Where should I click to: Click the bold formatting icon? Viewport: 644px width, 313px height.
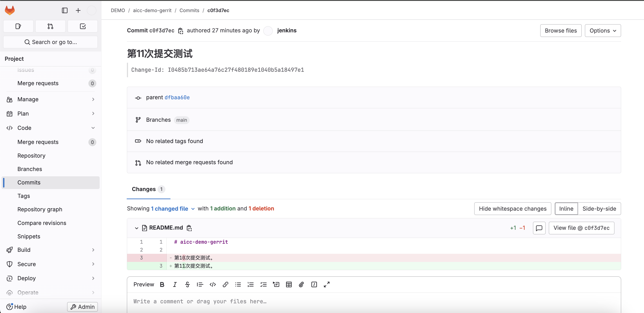pyautogui.click(x=162, y=284)
